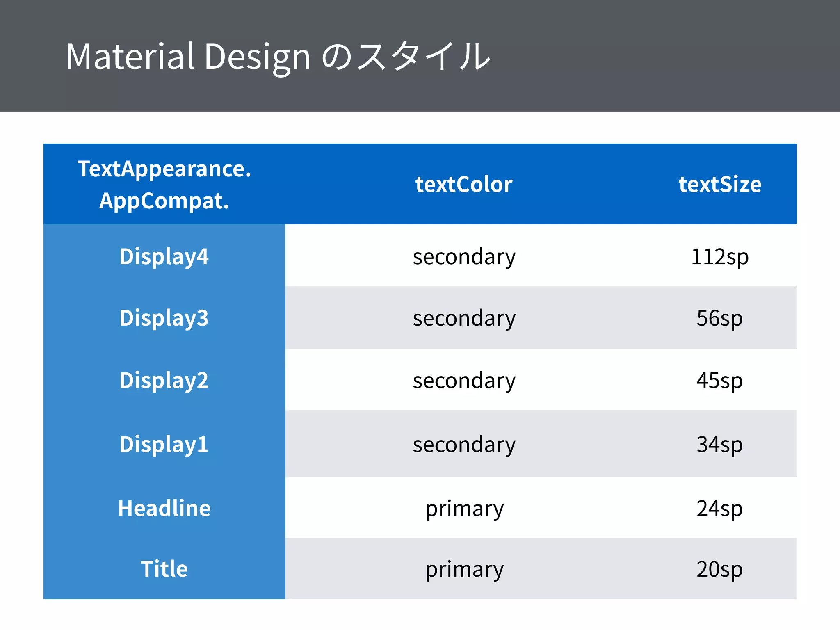Click the 112sp size cell
840x630 pixels.
point(720,256)
